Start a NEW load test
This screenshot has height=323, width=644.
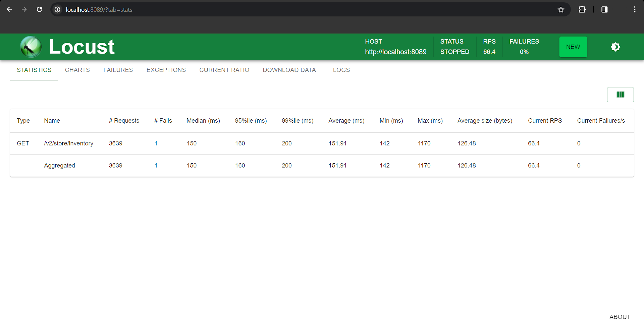click(x=573, y=47)
